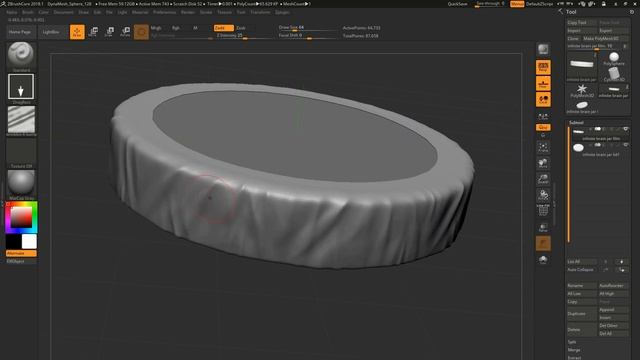Select the PolySphere tool thumbnail

[x=614, y=59]
